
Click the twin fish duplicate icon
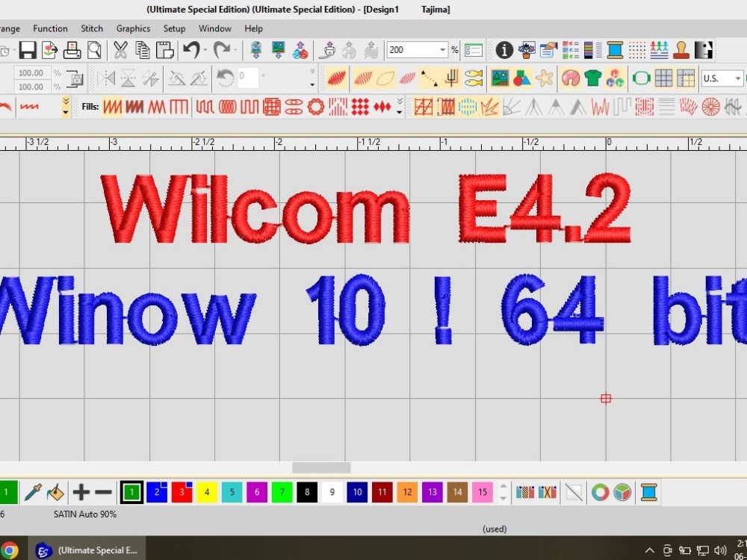pyautogui.click(x=474, y=78)
